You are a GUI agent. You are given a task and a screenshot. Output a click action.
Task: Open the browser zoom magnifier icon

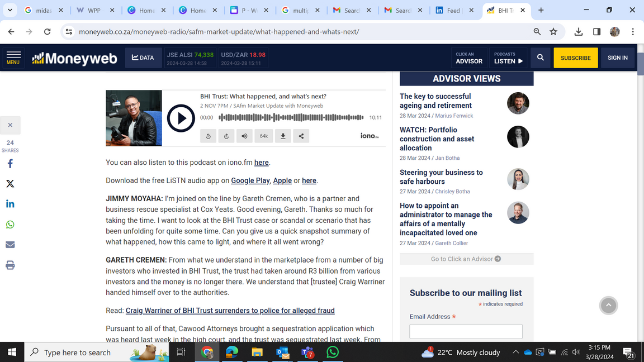pyautogui.click(x=537, y=32)
